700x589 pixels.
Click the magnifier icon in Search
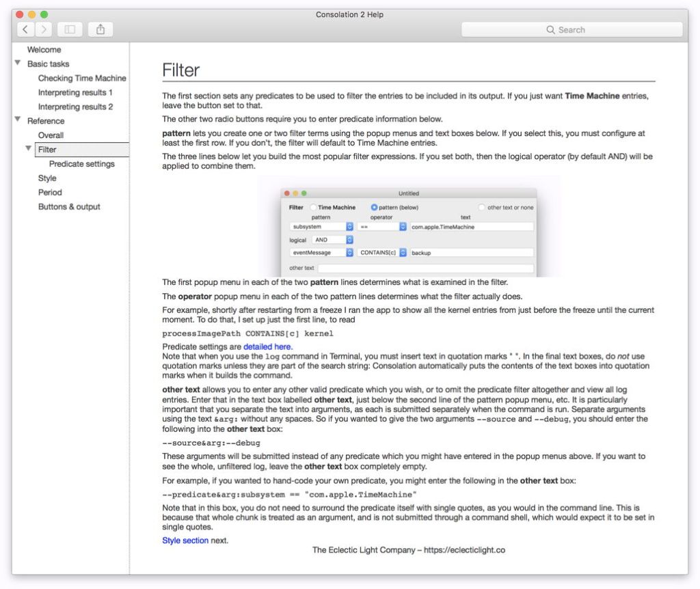click(550, 30)
